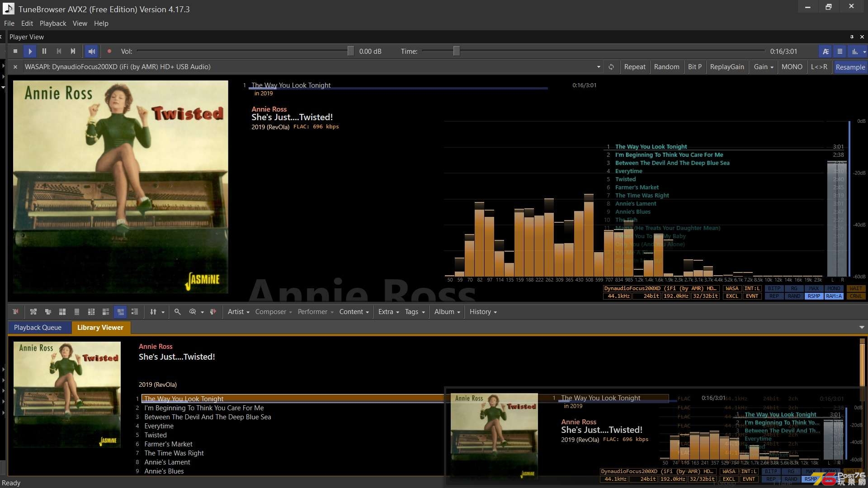Select the four-tile grid view icon
The image size is (868, 488).
coord(62,312)
